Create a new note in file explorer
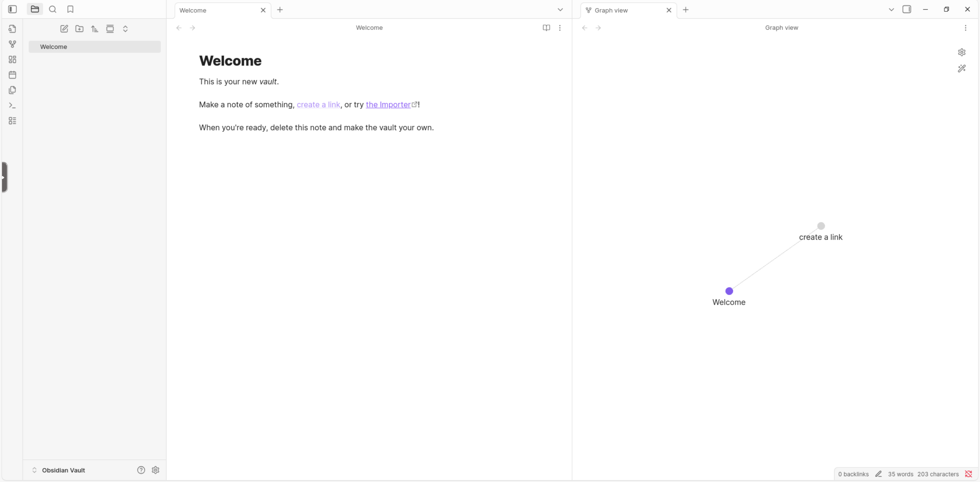 (x=64, y=29)
